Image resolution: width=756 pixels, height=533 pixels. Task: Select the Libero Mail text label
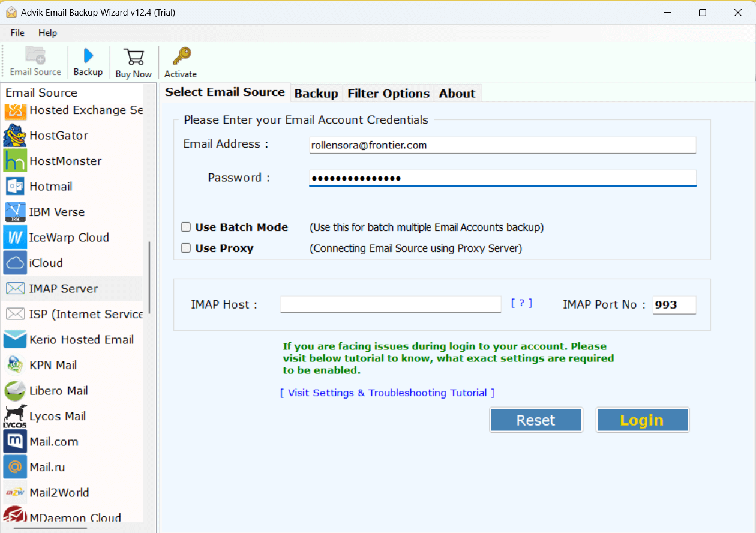[59, 391]
